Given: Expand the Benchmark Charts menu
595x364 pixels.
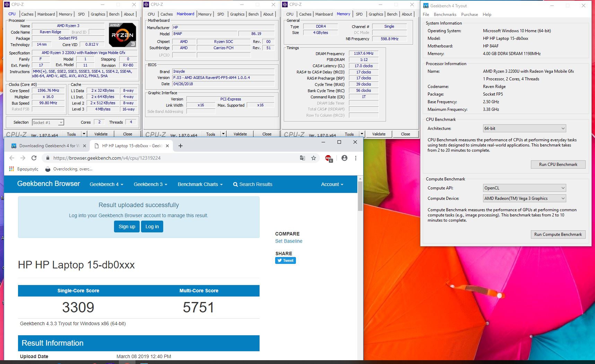Looking at the screenshot, I should click(x=200, y=184).
